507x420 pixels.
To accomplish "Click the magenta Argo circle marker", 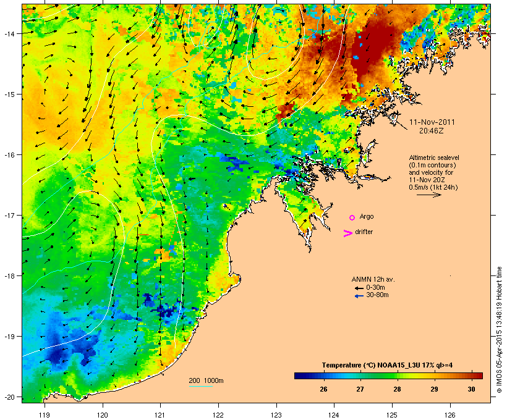I will point(352,218).
